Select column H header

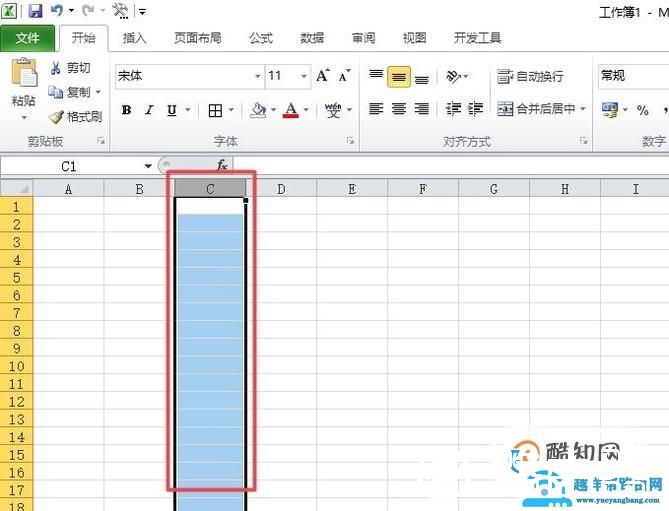click(x=565, y=189)
